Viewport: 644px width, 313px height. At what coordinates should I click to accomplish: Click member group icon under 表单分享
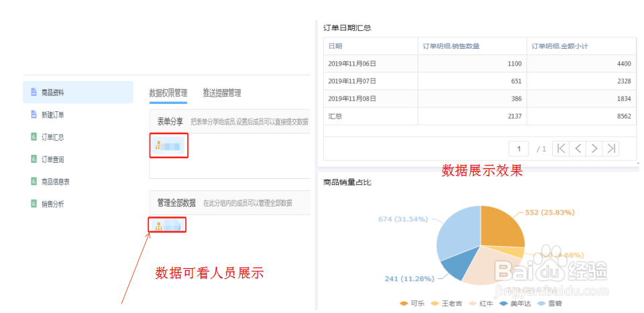tap(158, 145)
